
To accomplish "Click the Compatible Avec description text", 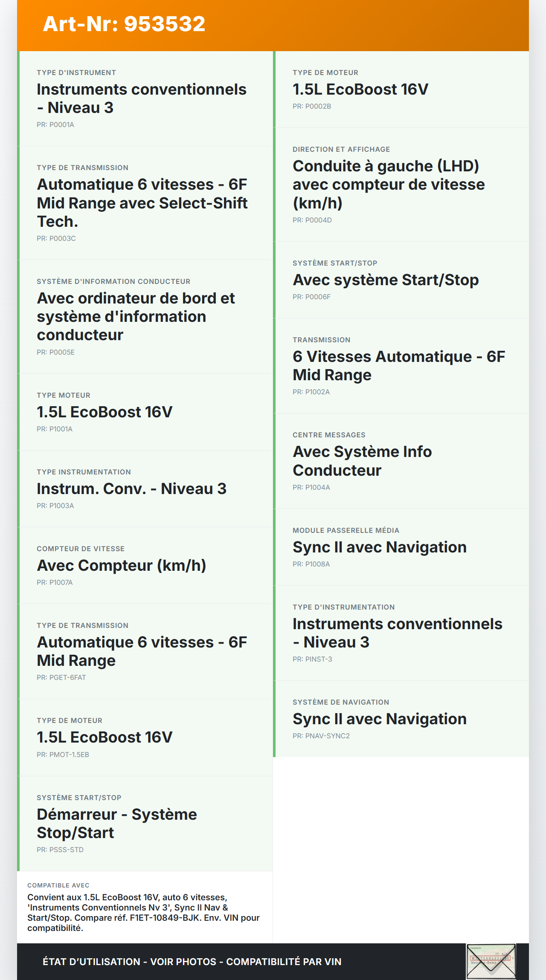I will (x=143, y=912).
